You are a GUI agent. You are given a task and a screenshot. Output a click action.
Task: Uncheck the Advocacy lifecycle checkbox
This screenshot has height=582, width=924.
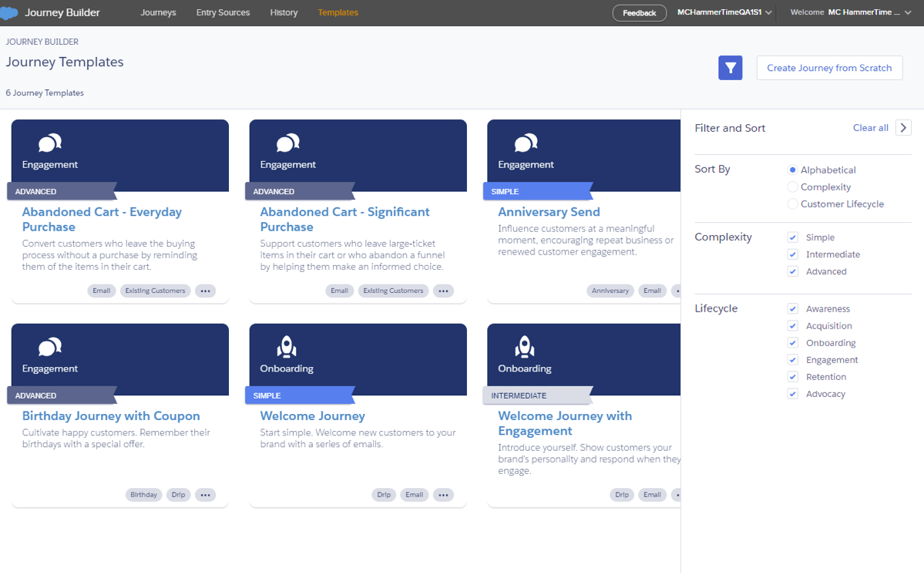coord(792,395)
